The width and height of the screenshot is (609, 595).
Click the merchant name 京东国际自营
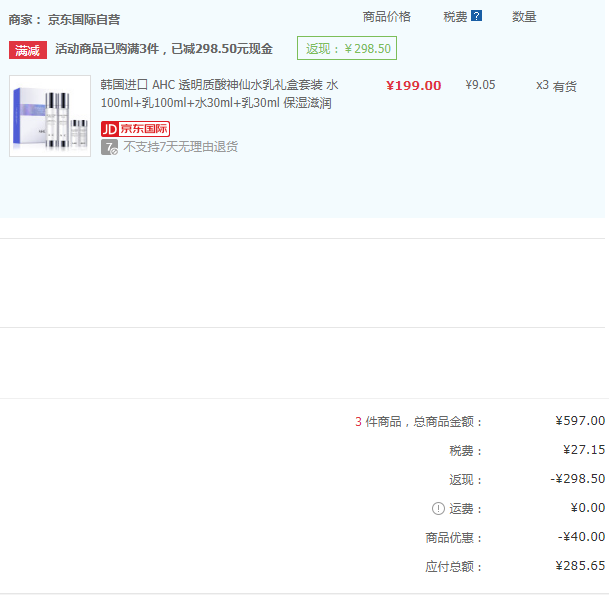pyautogui.click(x=84, y=19)
